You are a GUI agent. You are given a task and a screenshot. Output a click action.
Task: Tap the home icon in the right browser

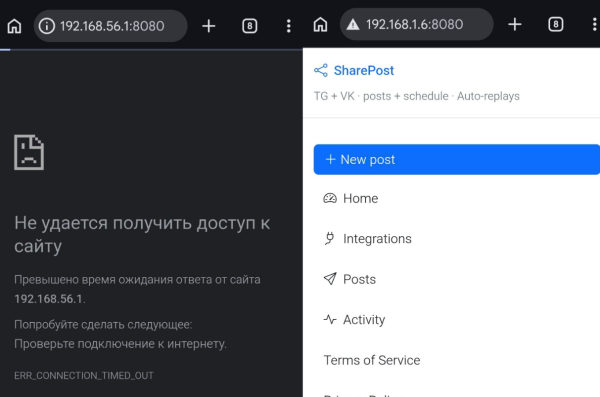click(320, 25)
